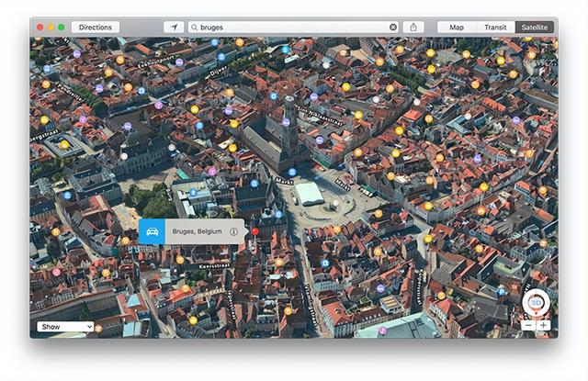The height and width of the screenshot is (381, 588).
Task: Click the blue car directions icon
Action: click(x=152, y=231)
